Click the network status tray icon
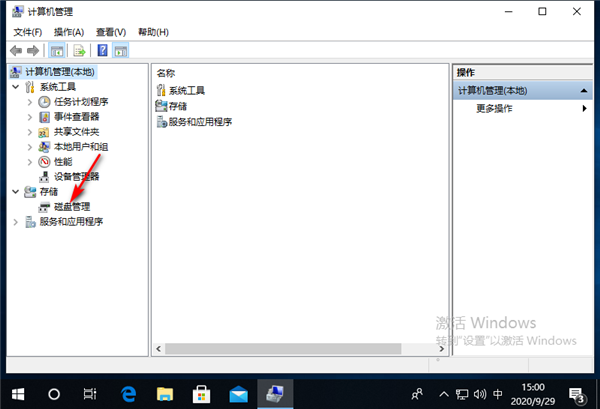 (462, 394)
